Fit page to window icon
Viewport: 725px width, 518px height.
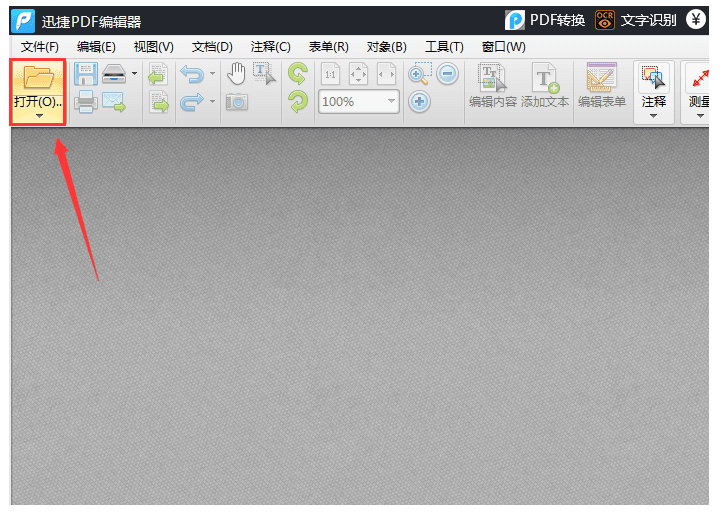point(358,74)
